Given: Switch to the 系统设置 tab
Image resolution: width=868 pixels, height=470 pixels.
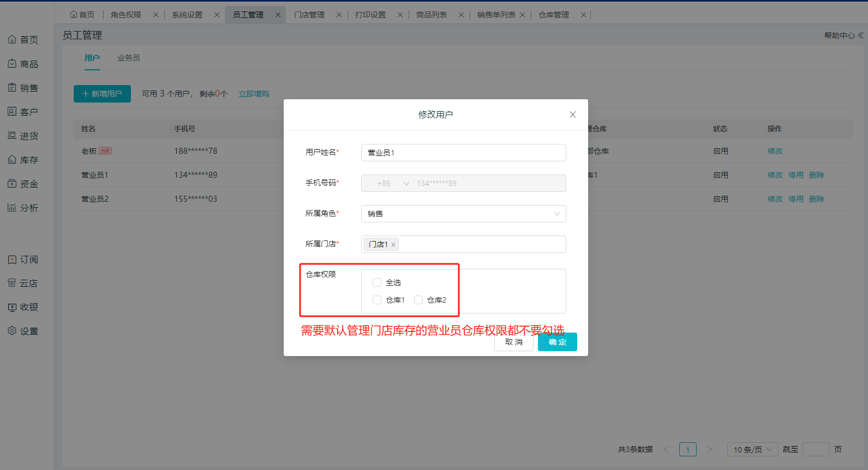Looking at the screenshot, I should point(187,15).
